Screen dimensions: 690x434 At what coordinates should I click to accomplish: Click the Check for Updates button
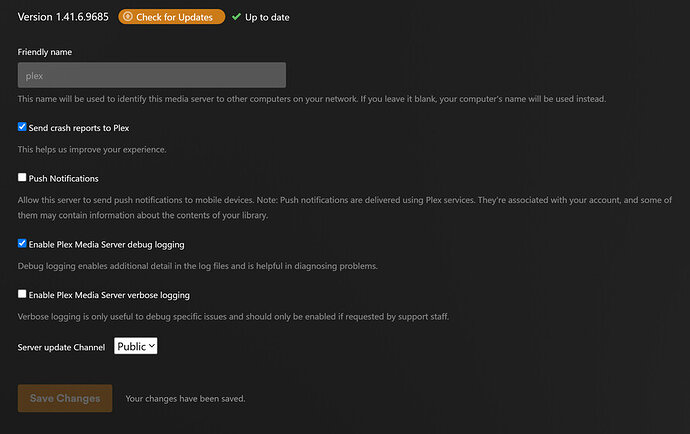[171, 17]
